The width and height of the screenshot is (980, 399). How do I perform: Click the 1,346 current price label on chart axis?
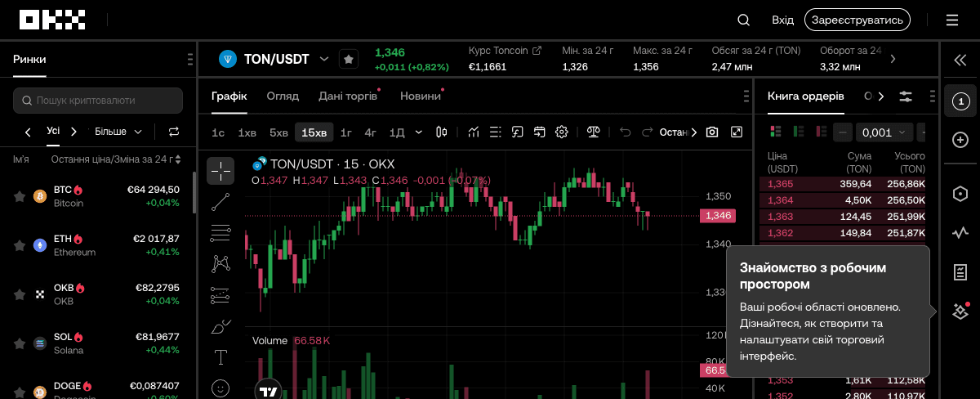(718, 216)
